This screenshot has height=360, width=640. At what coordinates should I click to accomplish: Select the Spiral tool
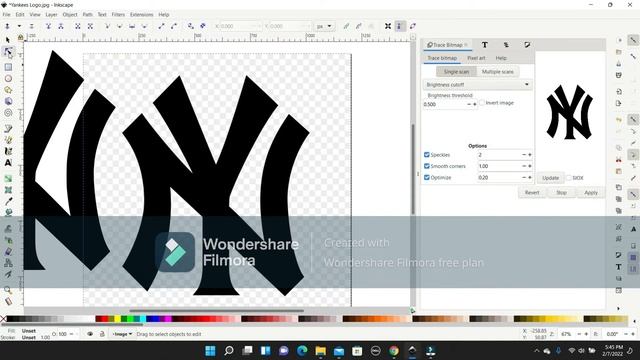[x=8, y=113]
